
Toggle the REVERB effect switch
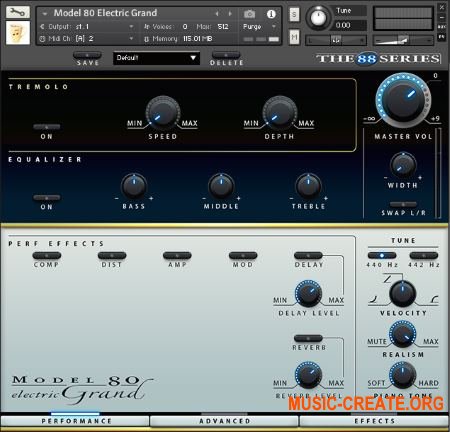click(x=308, y=338)
